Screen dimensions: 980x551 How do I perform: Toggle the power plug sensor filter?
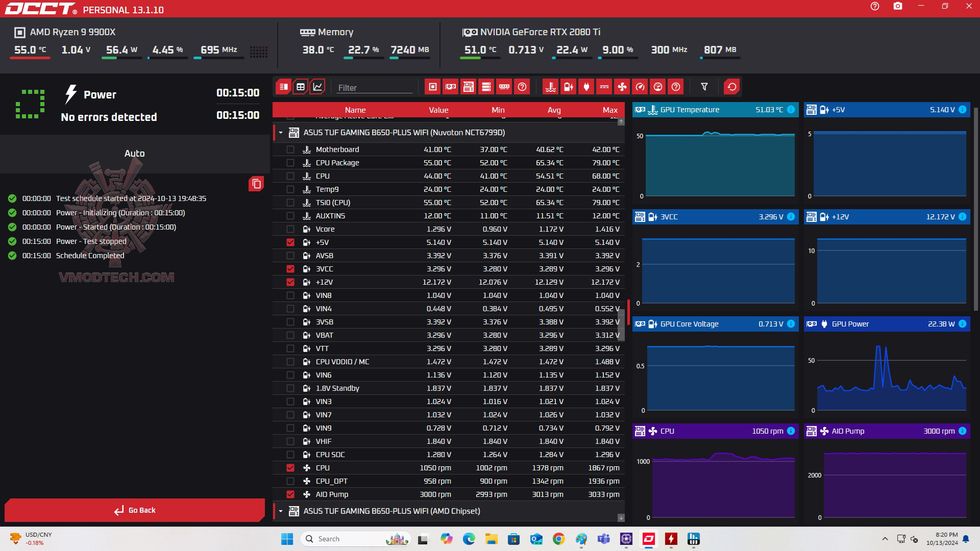coord(586,87)
